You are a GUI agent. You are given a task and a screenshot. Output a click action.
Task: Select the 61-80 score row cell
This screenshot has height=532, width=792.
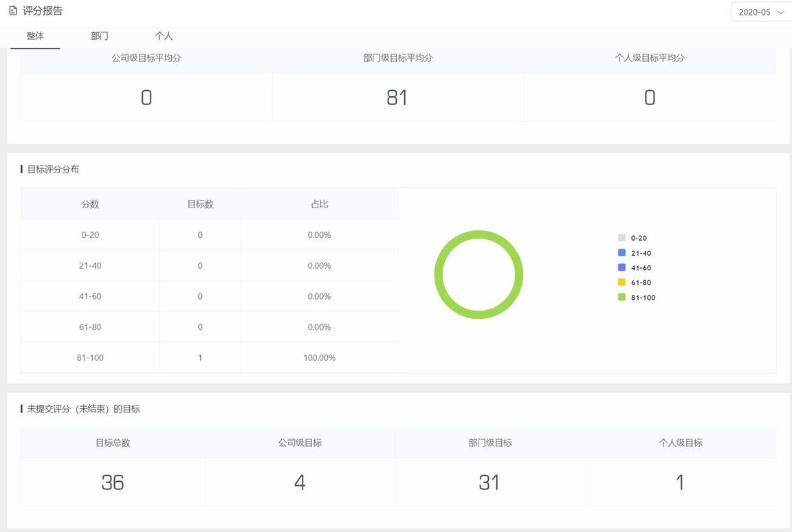tap(90, 327)
